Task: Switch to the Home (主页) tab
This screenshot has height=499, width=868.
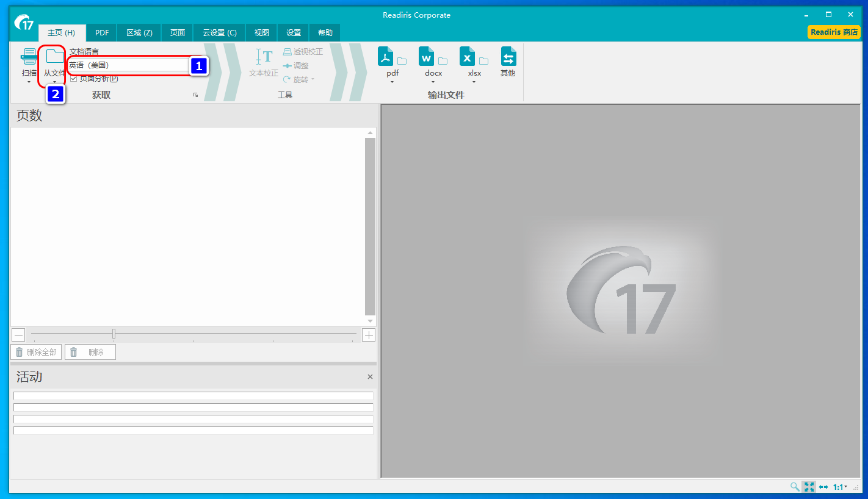Action: (62, 33)
